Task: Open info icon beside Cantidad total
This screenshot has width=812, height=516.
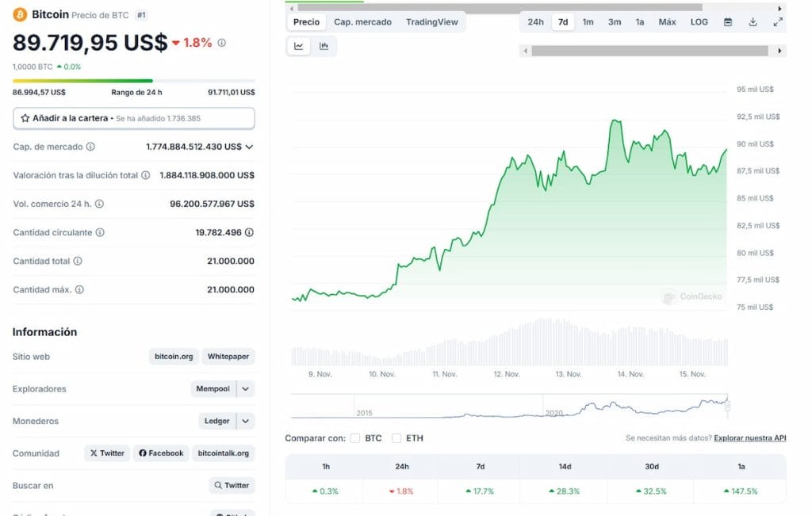Action: point(78,261)
